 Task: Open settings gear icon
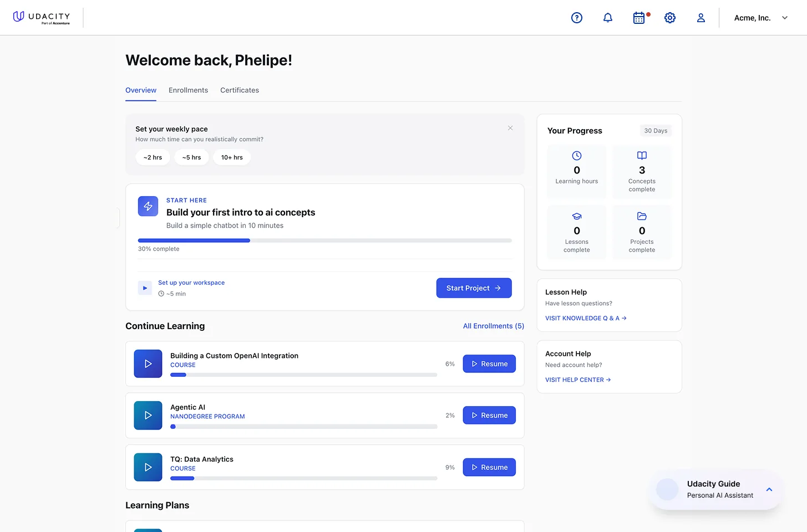click(x=670, y=18)
